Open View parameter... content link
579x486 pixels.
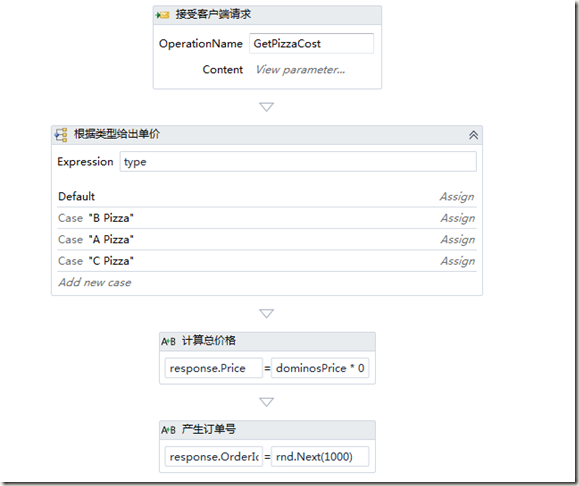tap(300, 70)
